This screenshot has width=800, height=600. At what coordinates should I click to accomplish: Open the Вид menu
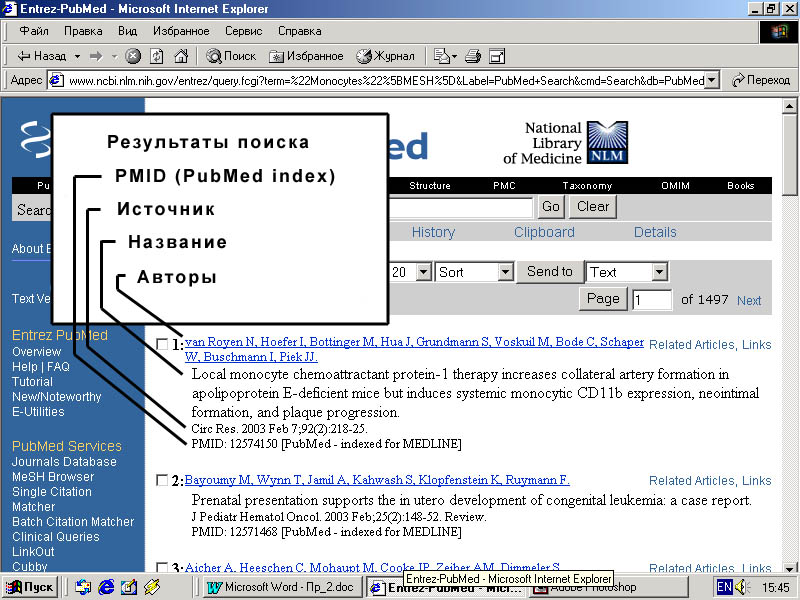128,31
